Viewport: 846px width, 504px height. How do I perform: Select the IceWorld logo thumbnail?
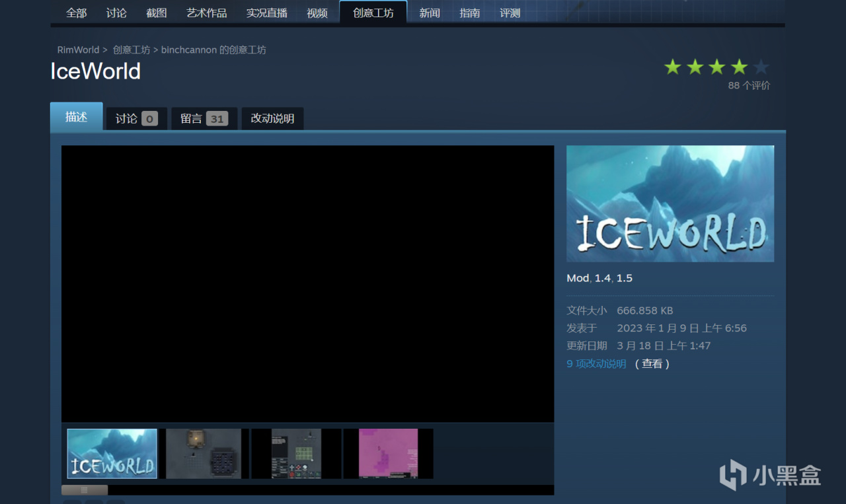click(112, 454)
